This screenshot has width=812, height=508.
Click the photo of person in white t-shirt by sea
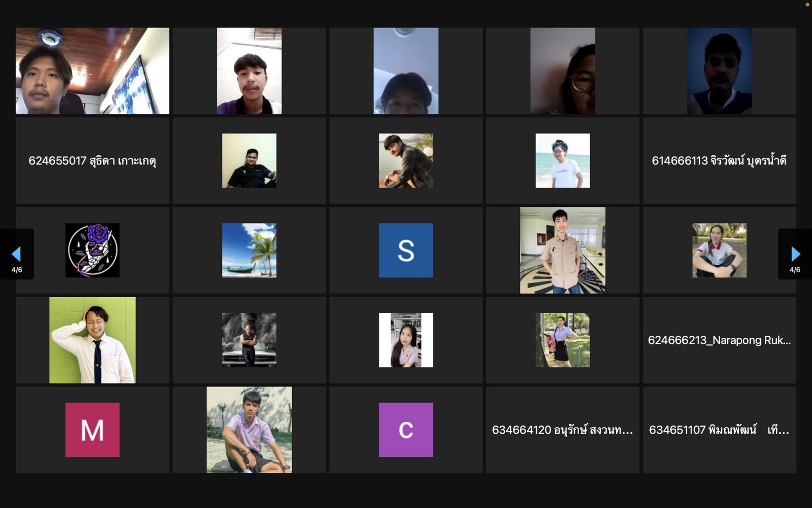coord(562,161)
